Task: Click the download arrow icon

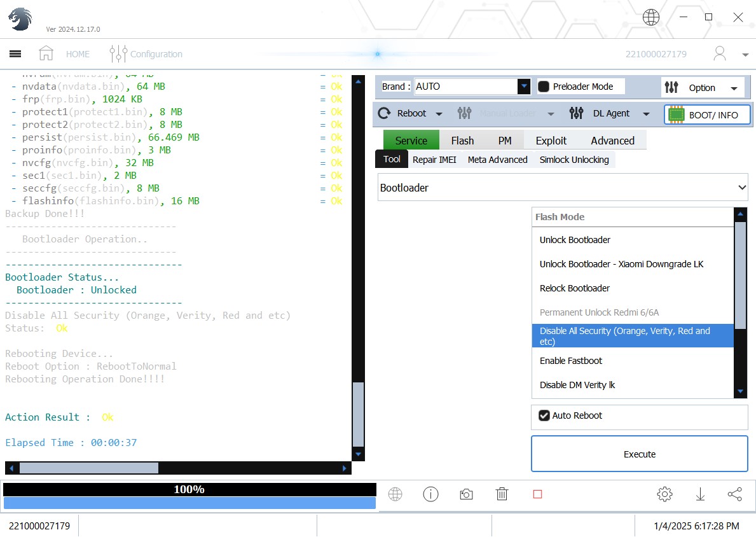Action: (700, 494)
